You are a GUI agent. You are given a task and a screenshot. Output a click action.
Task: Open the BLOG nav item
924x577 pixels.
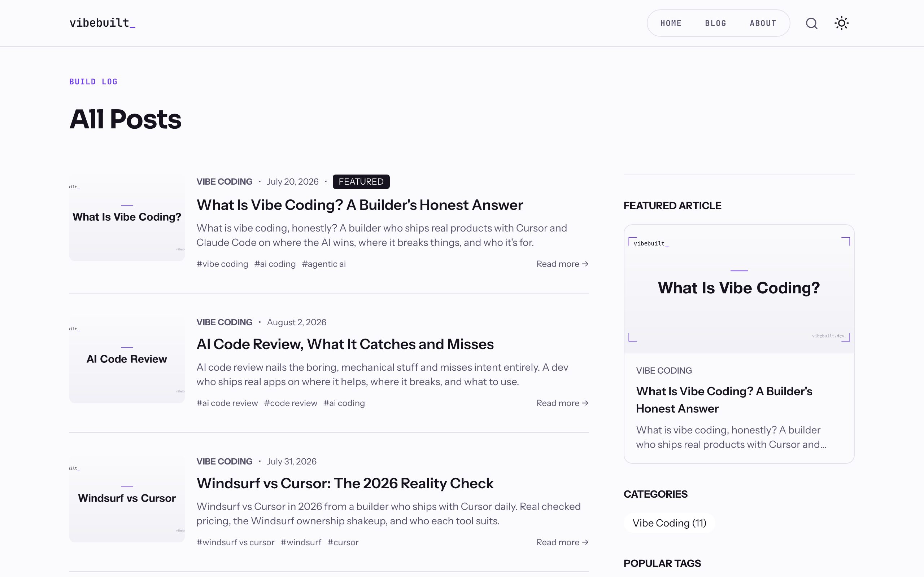tap(715, 23)
